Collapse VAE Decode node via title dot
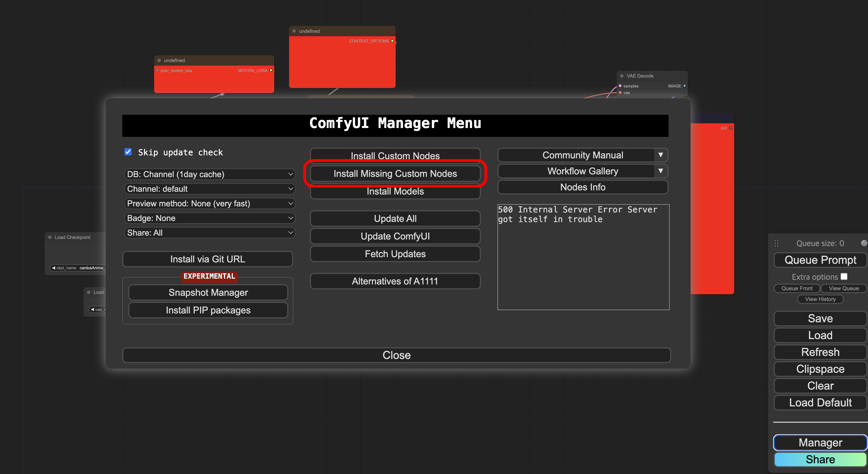 622,76
